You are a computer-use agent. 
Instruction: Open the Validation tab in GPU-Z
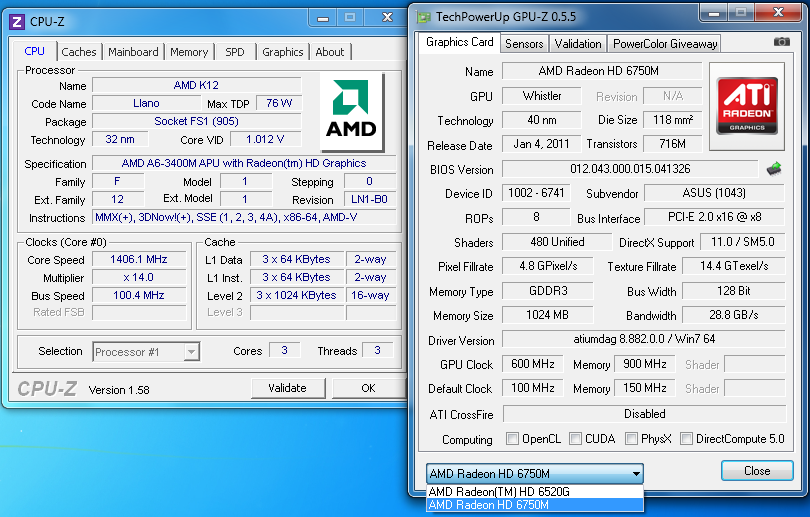coord(578,44)
